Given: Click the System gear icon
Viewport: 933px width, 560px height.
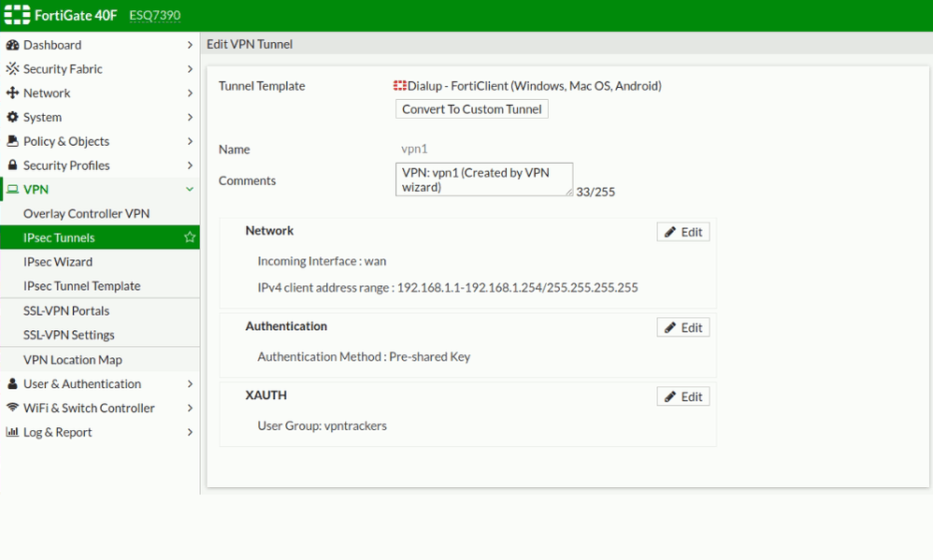Looking at the screenshot, I should (12, 117).
